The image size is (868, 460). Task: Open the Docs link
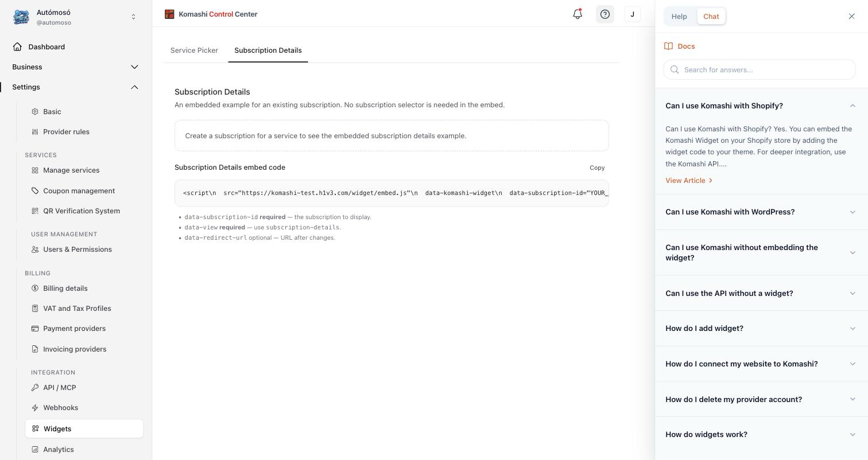pyautogui.click(x=680, y=46)
